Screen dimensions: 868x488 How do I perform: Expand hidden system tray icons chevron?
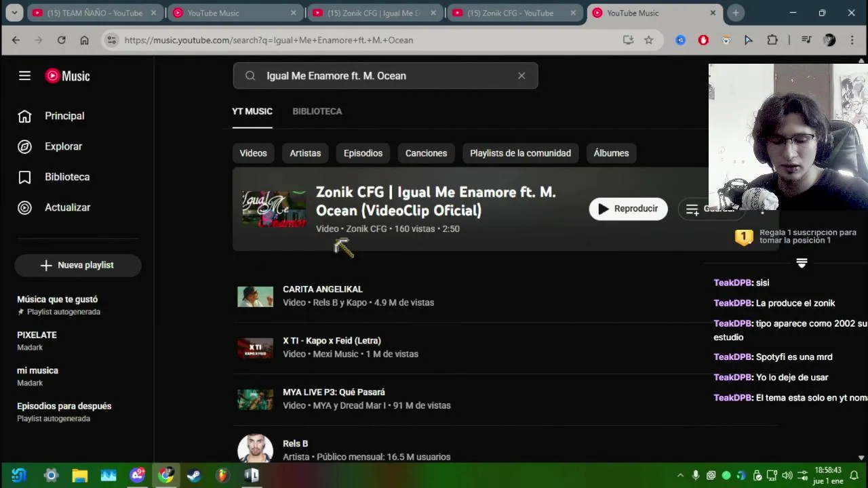click(x=680, y=475)
